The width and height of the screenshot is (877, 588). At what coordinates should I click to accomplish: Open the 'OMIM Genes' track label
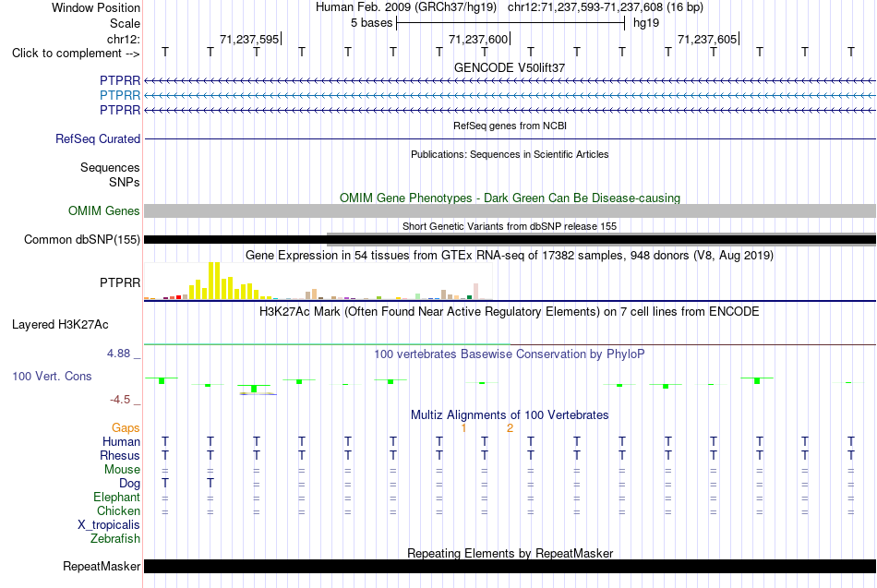[103, 210]
